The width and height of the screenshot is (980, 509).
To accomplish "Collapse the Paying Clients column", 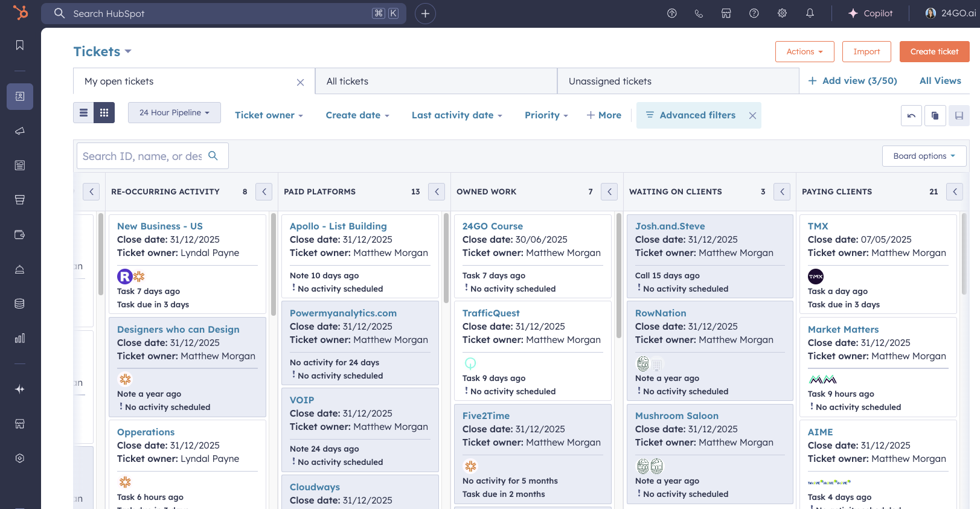I will click(x=955, y=192).
